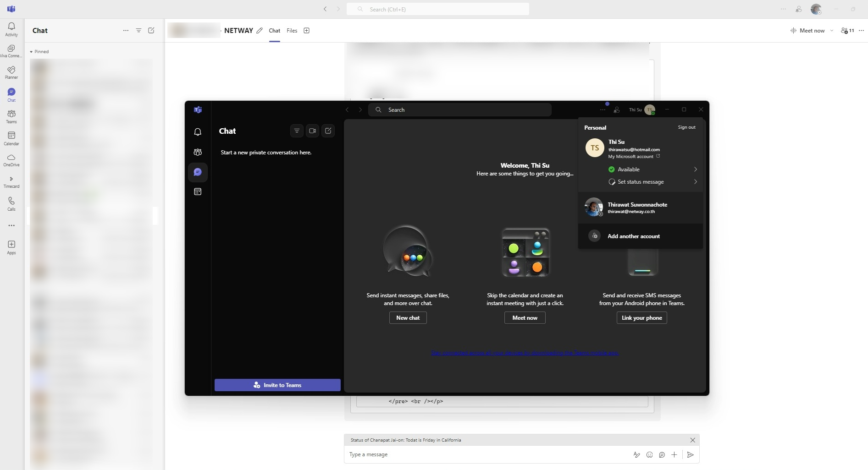Compose new chat in dark Teams window
The height and width of the screenshot is (470, 868).
[x=328, y=131]
